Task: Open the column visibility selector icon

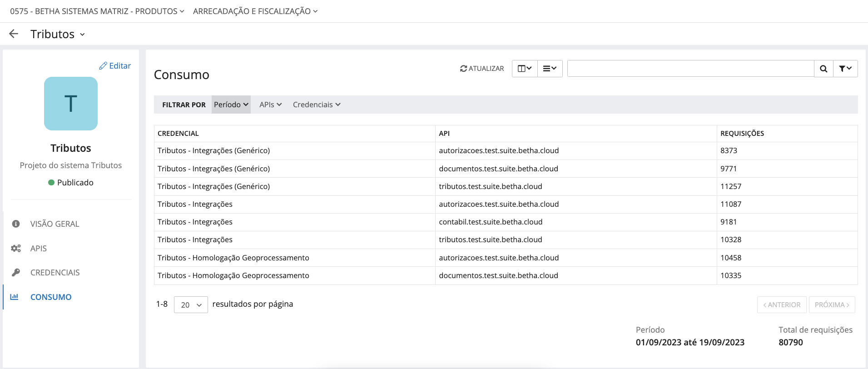Action: pos(525,69)
